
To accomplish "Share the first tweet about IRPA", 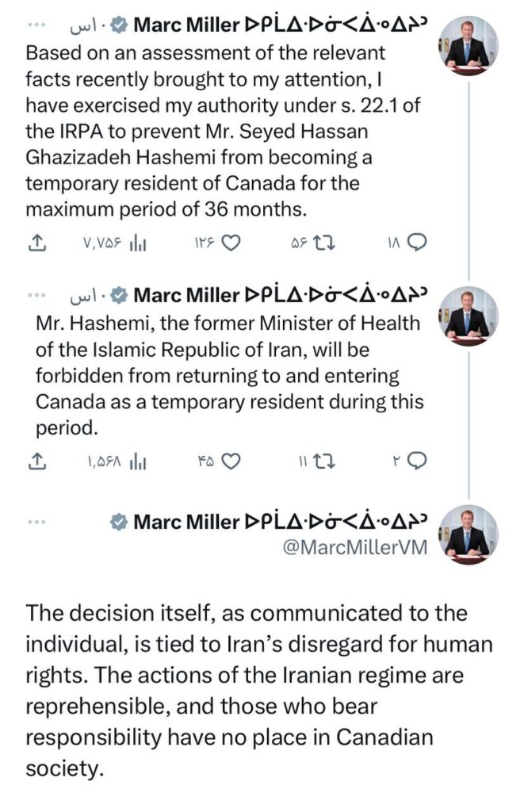I will click(x=36, y=243).
